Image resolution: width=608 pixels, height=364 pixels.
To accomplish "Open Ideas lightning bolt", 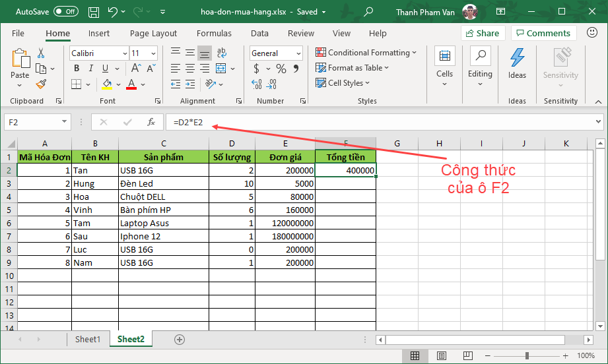I will 518,64.
